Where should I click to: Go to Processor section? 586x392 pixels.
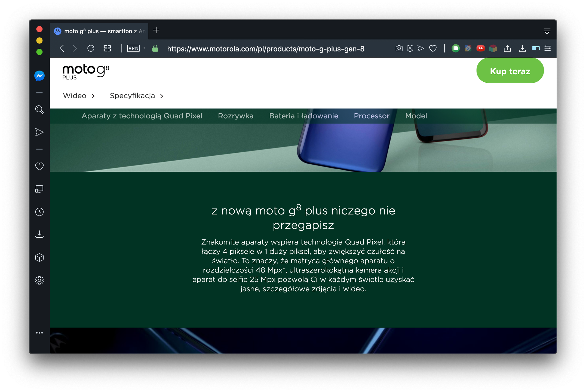pos(372,116)
